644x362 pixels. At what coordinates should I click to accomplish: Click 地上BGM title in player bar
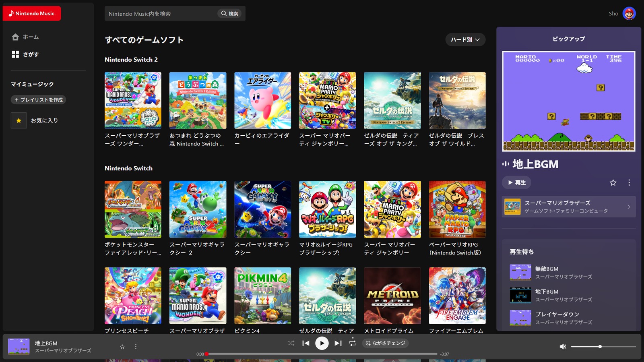tap(46, 343)
